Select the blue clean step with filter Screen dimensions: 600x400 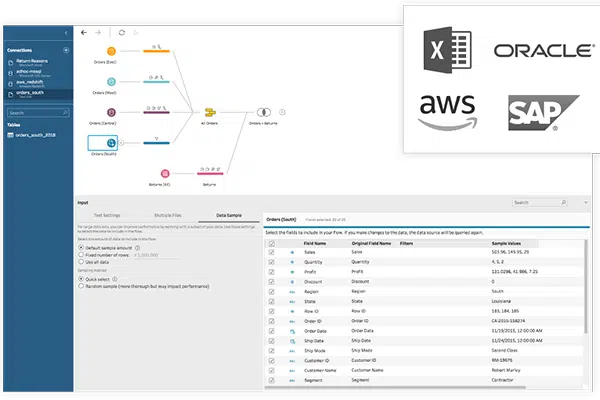coord(156,143)
